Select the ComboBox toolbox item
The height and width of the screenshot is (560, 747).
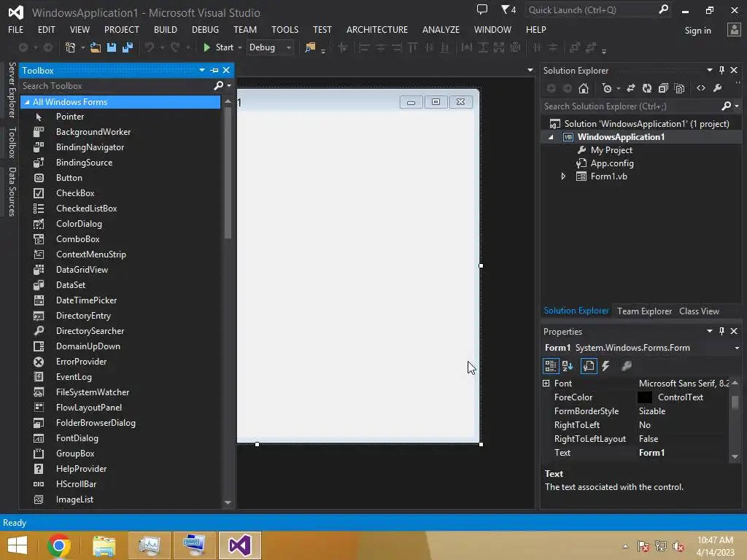tap(77, 239)
